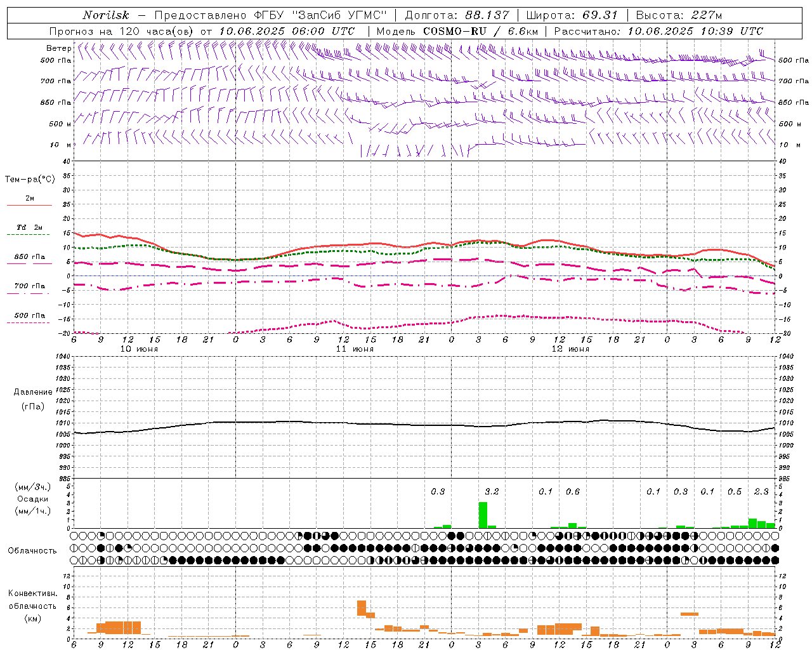Select the "Td 2м" dew point legend entry

coord(29,227)
